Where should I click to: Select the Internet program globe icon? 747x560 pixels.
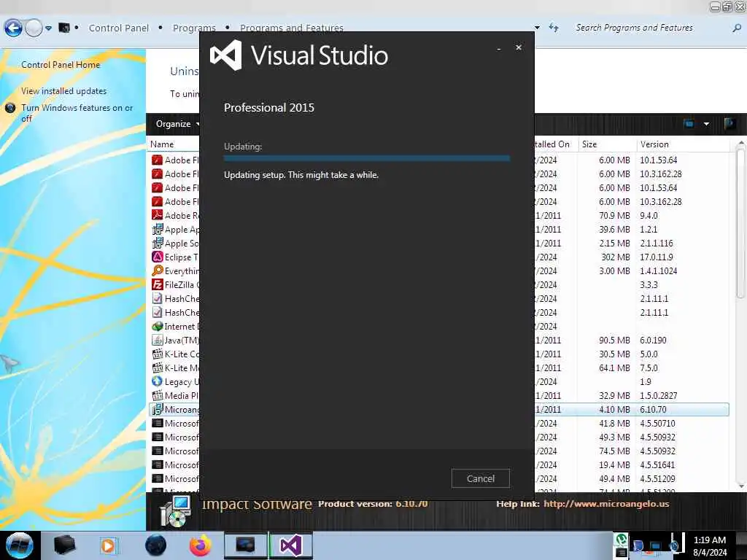(x=158, y=326)
